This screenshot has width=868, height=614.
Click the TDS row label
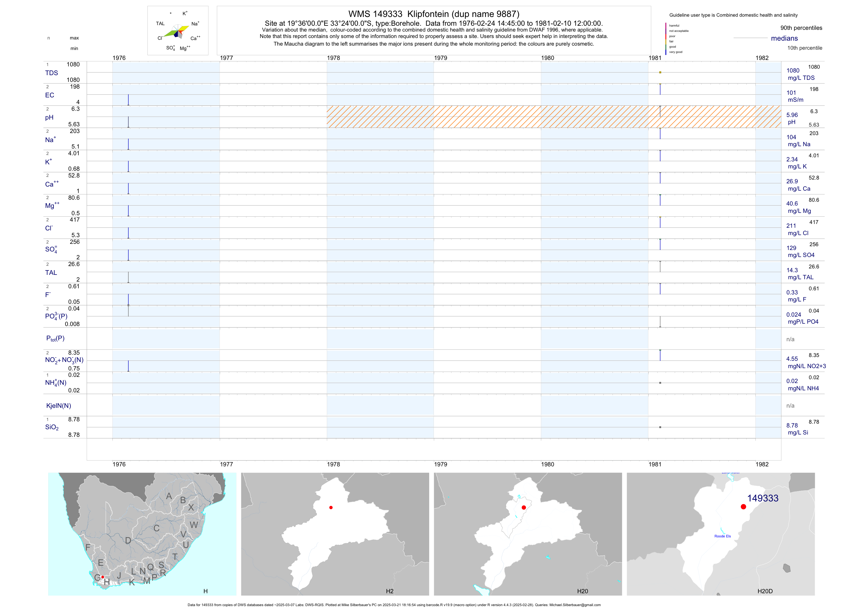tap(52, 73)
